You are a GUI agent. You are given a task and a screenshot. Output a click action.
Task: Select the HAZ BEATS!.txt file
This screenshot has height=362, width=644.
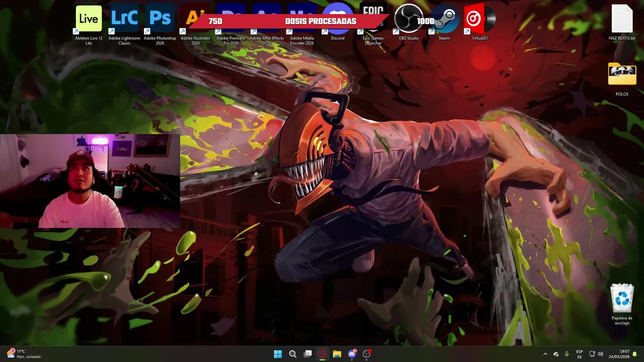point(622,23)
